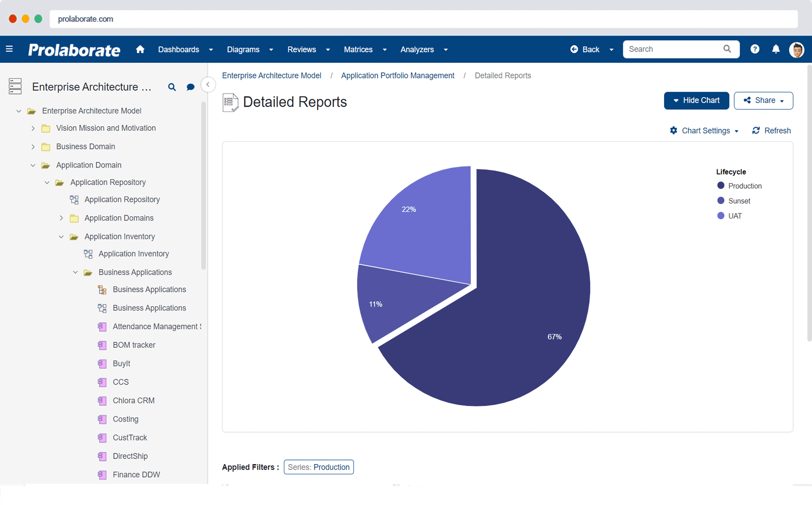Search the repository browser tree
This screenshot has height=505, width=812.
click(x=172, y=87)
